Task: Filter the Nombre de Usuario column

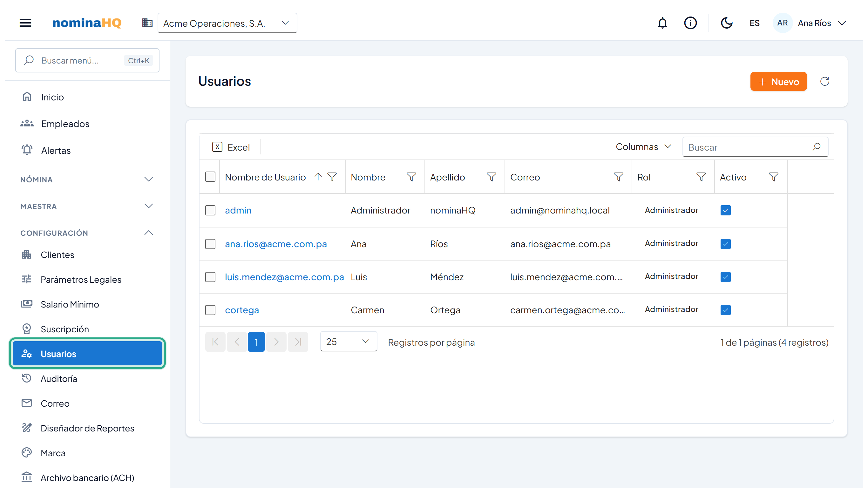Action: click(332, 177)
